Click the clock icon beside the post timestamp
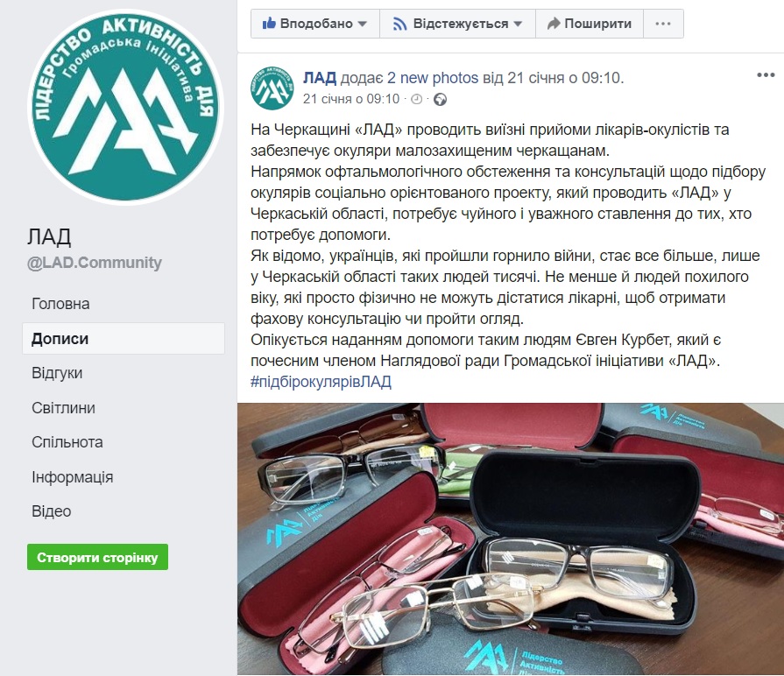Screen dimensions: 784x676 (416, 100)
